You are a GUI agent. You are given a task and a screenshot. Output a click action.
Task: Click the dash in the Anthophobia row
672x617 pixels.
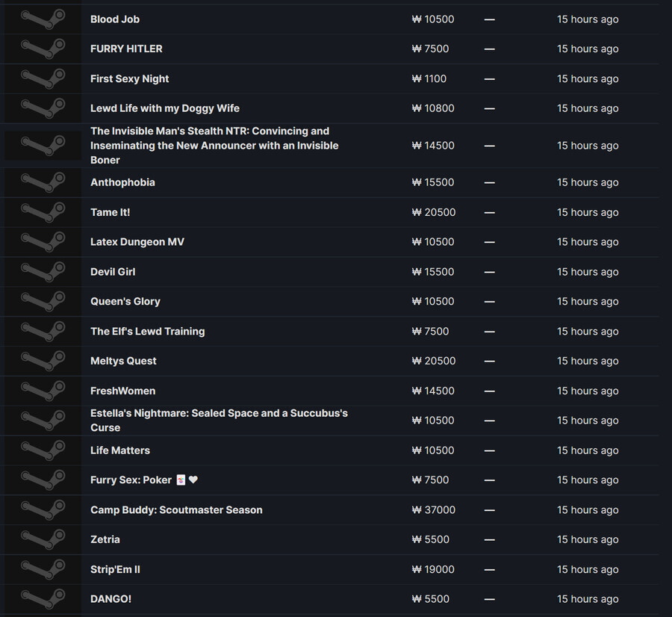point(489,183)
